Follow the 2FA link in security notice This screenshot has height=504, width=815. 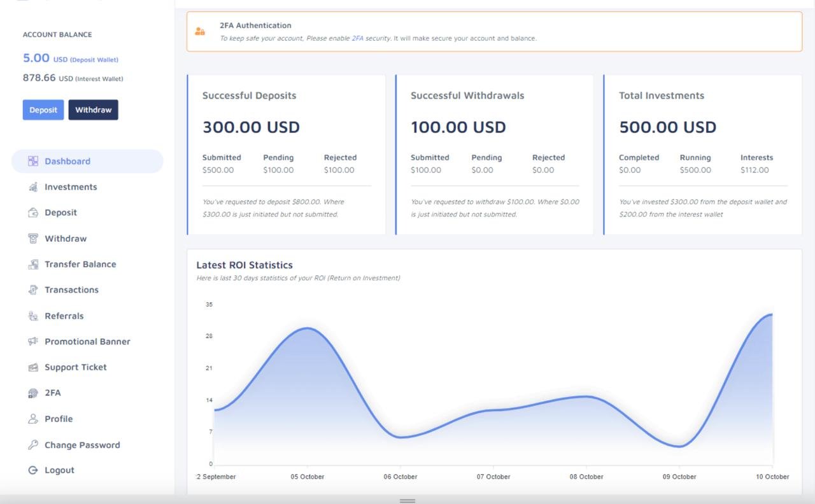tap(357, 38)
